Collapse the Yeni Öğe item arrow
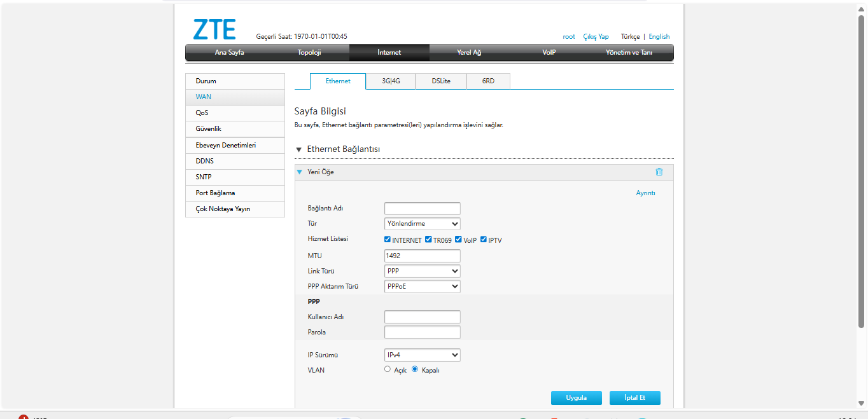 coord(300,172)
